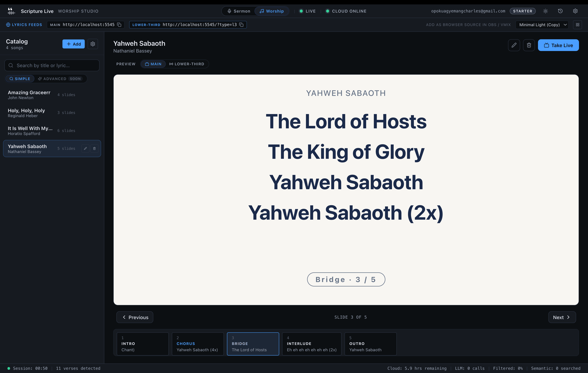Click the Bridge · 3 / 5 badge
The image size is (588, 373).
346,279
